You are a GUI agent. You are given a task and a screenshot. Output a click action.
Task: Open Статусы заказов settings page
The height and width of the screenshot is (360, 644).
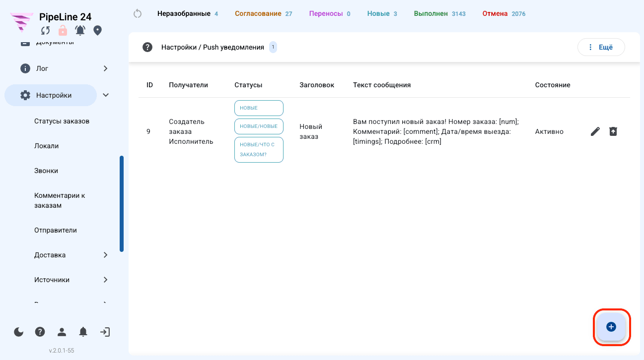(62, 121)
